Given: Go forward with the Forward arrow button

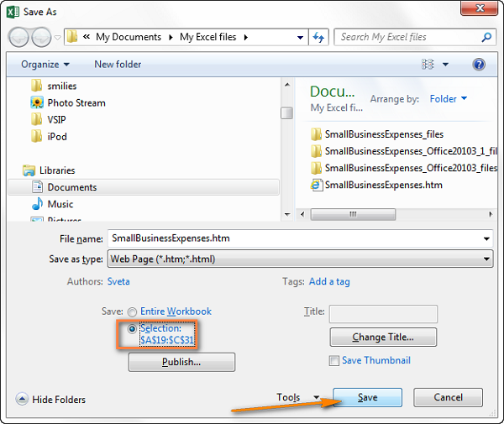Looking at the screenshot, I should click(41, 37).
